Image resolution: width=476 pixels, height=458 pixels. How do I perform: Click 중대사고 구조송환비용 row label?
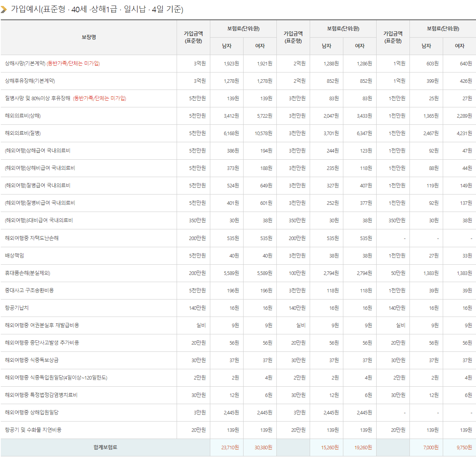(29, 290)
